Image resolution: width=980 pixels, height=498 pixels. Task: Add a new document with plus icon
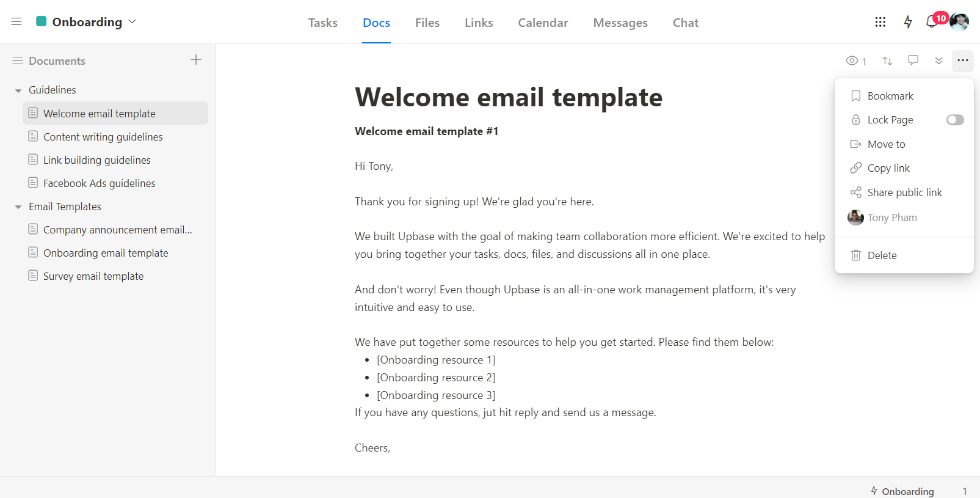pyautogui.click(x=196, y=60)
